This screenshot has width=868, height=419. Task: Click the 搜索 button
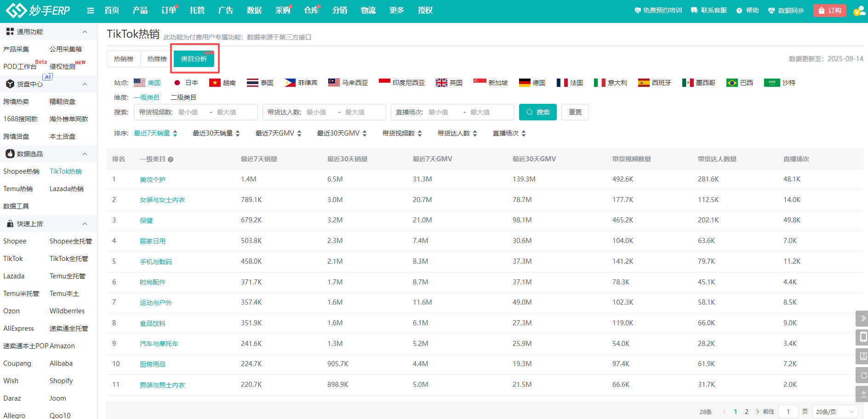click(x=537, y=112)
